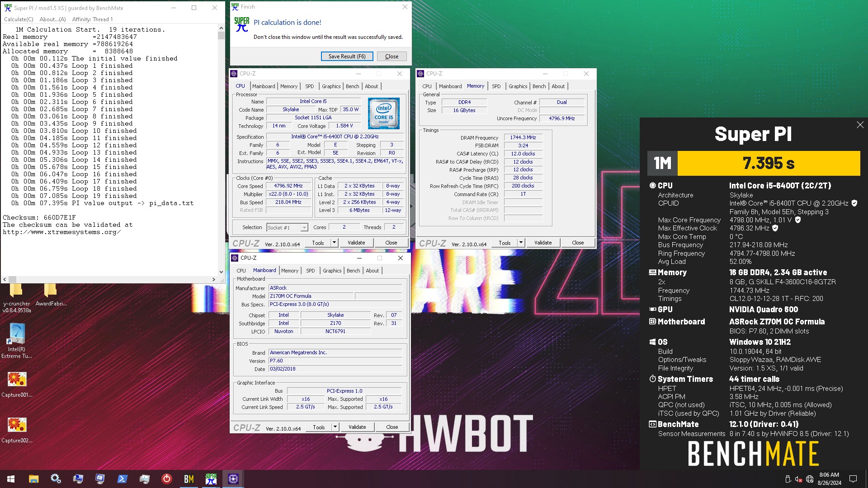868x488 pixels.
Task: Open network globe icon in system tray
Action: [x=810, y=479]
